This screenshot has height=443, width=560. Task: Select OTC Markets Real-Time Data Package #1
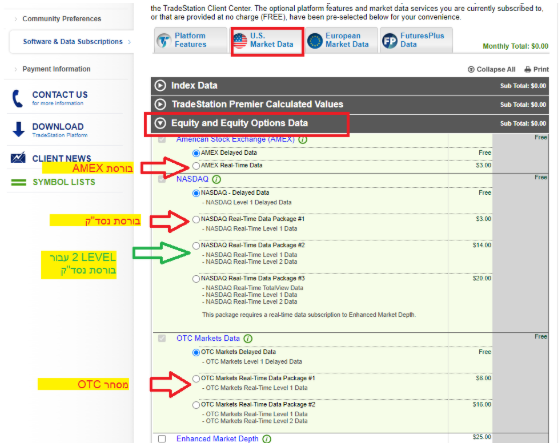(x=196, y=379)
